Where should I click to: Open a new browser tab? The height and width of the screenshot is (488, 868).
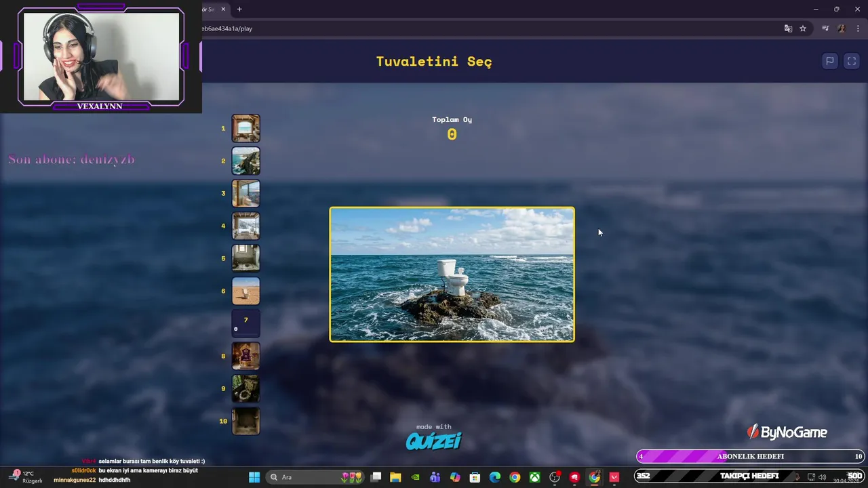coord(239,9)
